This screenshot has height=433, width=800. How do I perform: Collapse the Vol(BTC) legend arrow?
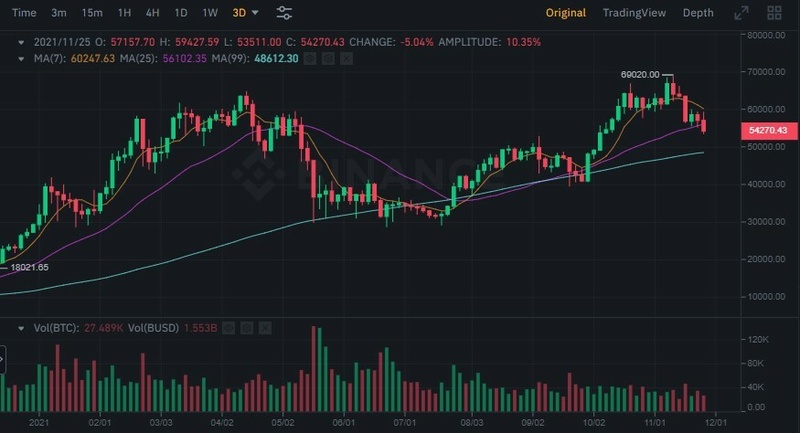coord(23,327)
